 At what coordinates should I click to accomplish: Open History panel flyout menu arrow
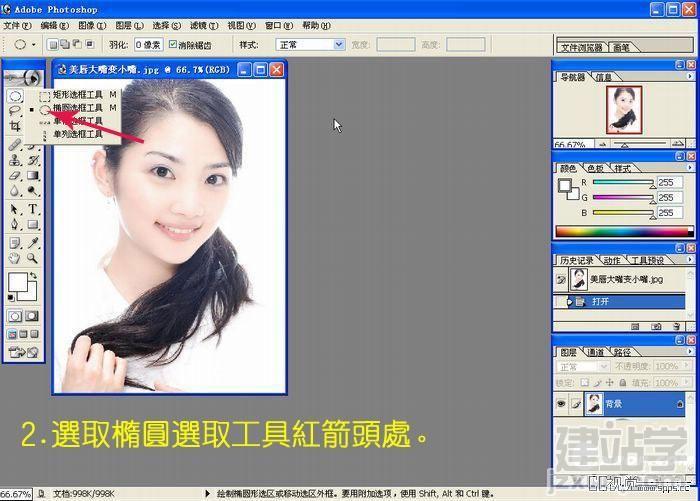tap(690, 259)
